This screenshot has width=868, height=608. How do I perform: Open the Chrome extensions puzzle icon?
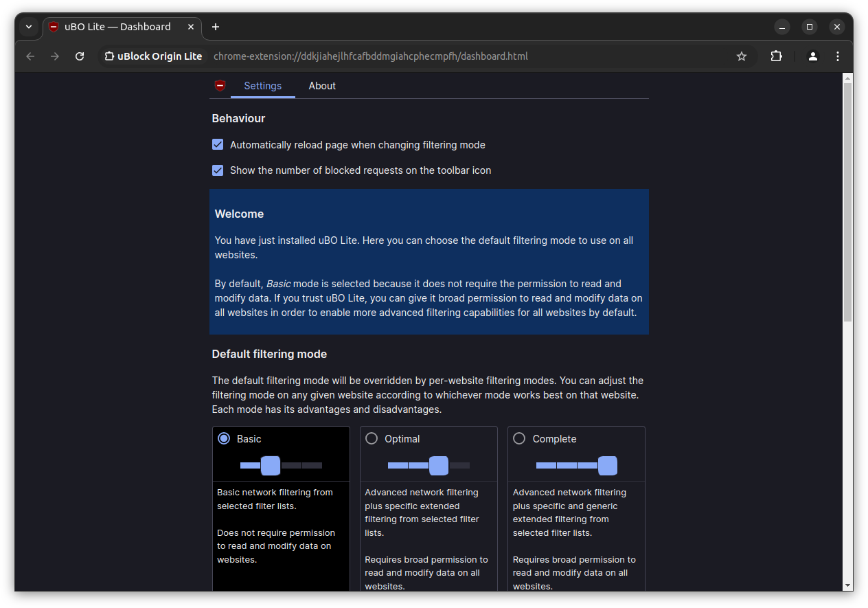pyautogui.click(x=776, y=56)
